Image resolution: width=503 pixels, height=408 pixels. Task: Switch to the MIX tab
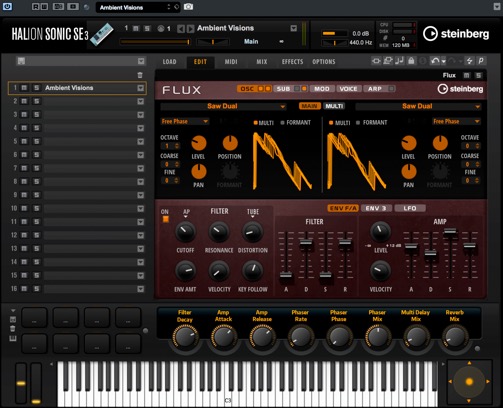point(262,62)
